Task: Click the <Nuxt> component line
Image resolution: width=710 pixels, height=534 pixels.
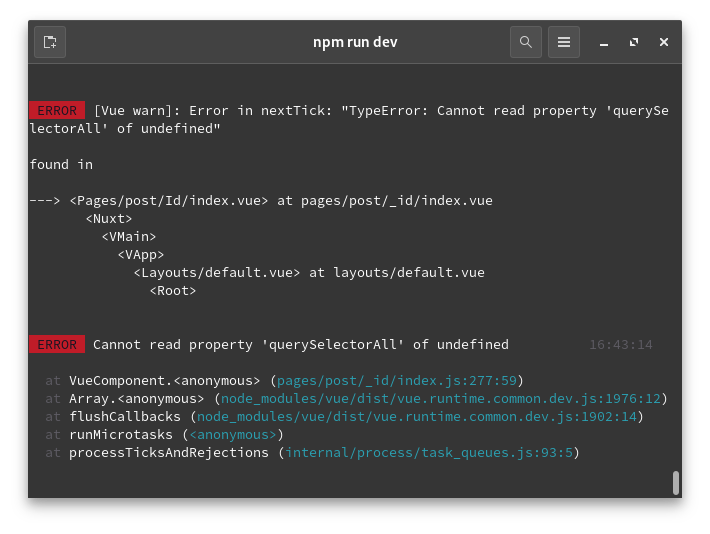Action: click(x=109, y=219)
